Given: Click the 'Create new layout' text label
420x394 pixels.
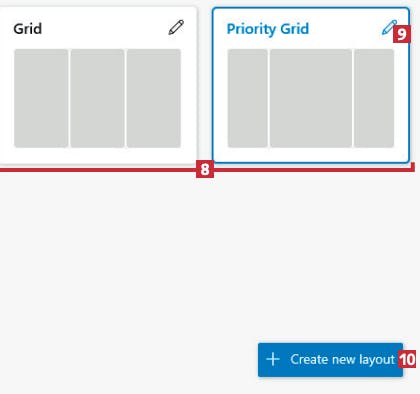Looking at the screenshot, I should point(342,360).
